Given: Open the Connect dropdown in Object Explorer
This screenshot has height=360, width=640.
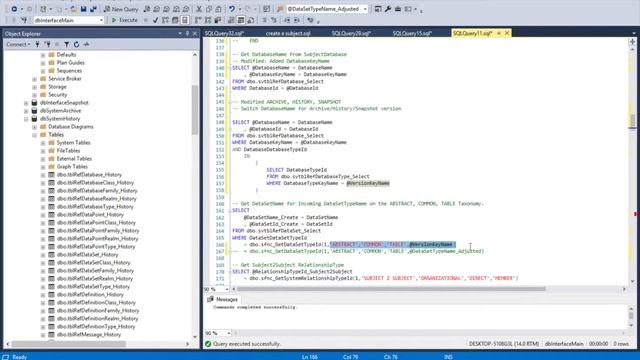Looking at the screenshot, I should click(x=18, y=44).
